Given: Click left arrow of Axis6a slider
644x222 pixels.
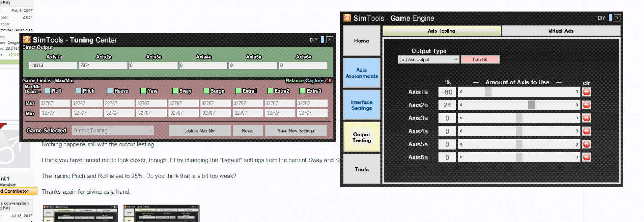Looking at the screenshot, I should [461, 157].
